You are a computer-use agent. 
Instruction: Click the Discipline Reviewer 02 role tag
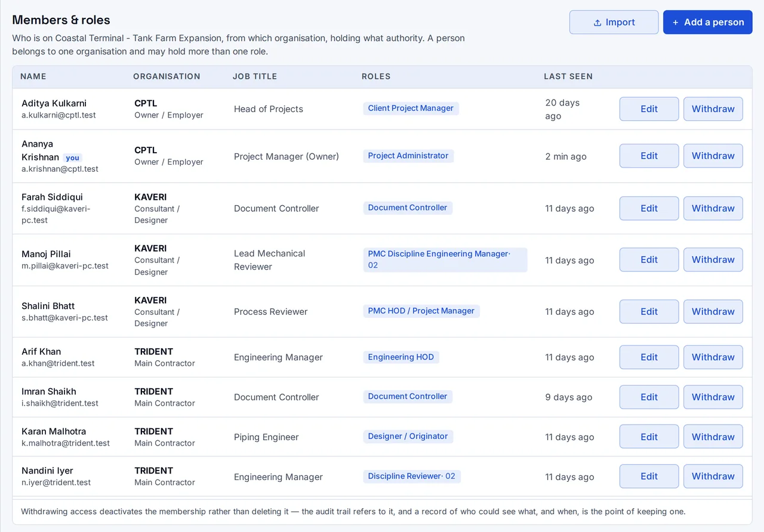tap(412, 476)
